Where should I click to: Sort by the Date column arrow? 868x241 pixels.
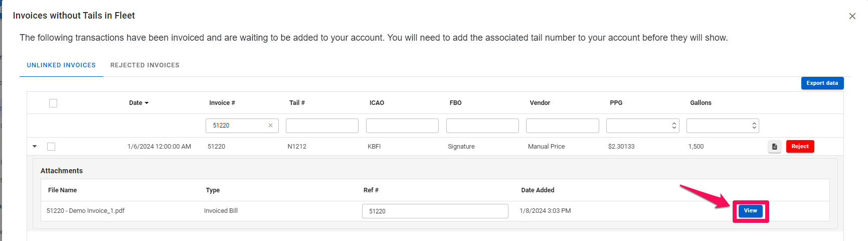[146, 103]
